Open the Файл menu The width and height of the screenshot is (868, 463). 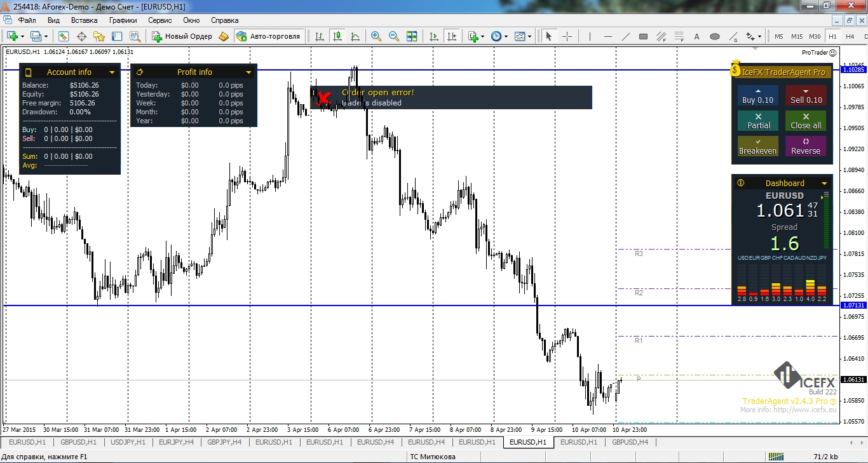[x=27, y=20]
